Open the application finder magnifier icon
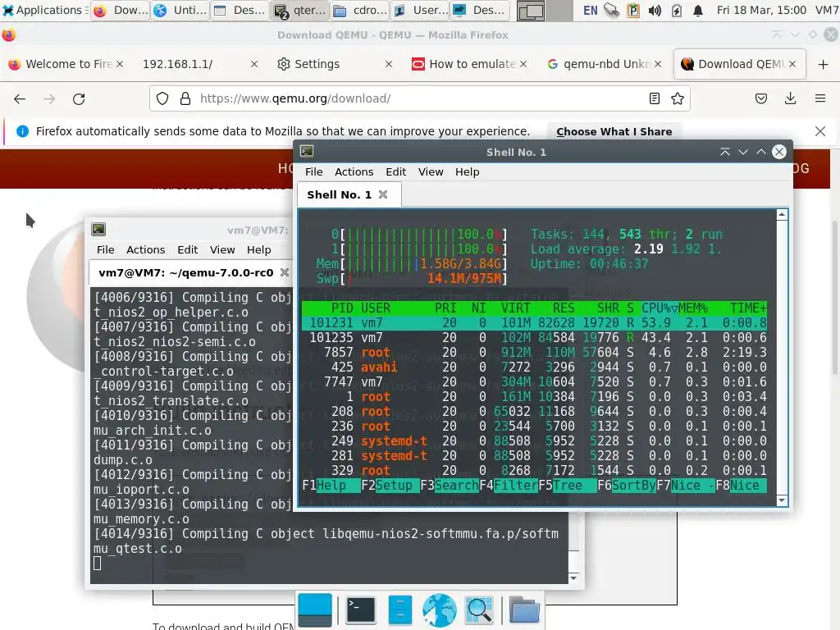The image size is (840, 630). tap(479, 610)
